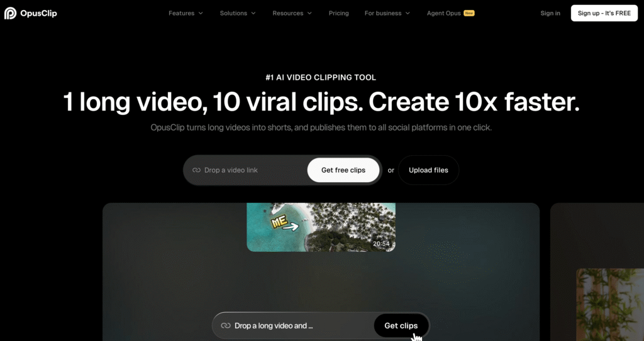The image size is (644, 341).
Task: Expand the Solutions chevron arrow
Action: tap(253, 13)
